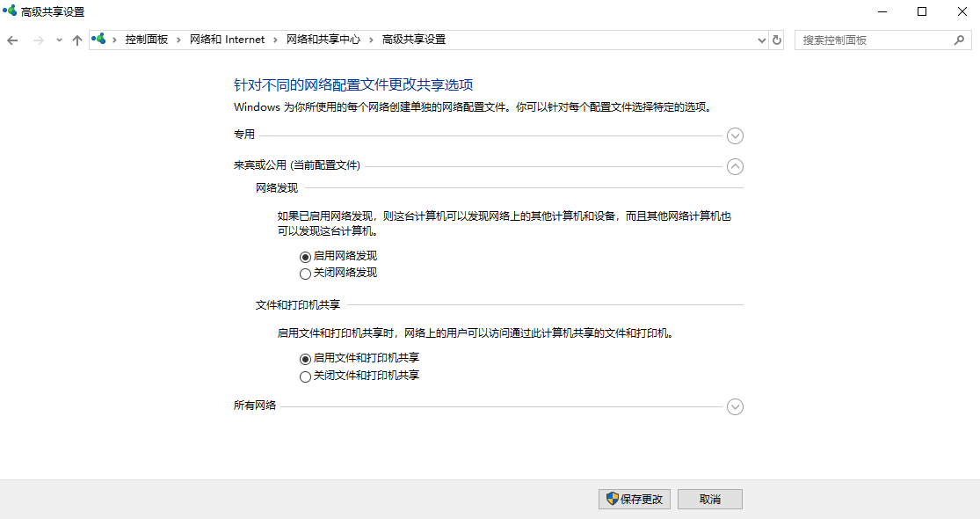Expand chevron after 控制面板 breadcrumb

178,40
